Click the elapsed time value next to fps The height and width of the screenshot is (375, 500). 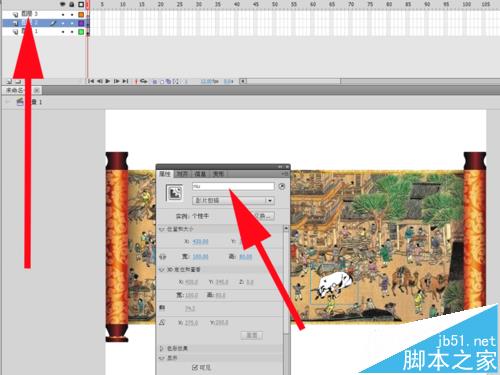[228, 81]
